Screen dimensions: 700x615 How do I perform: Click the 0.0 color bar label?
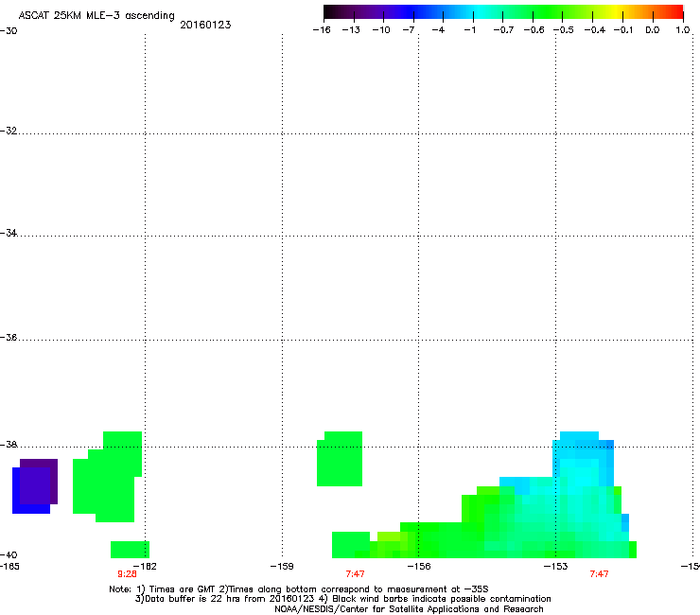point(653,30)
